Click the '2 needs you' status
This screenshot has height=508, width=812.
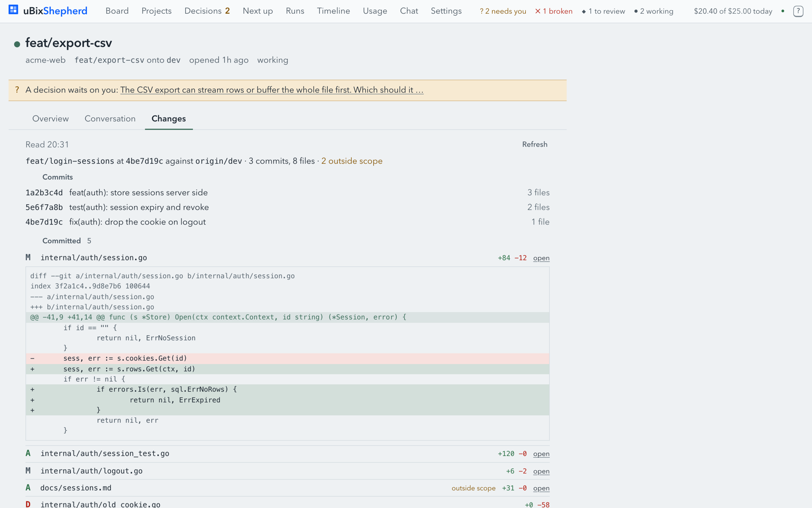coord(503,11)
